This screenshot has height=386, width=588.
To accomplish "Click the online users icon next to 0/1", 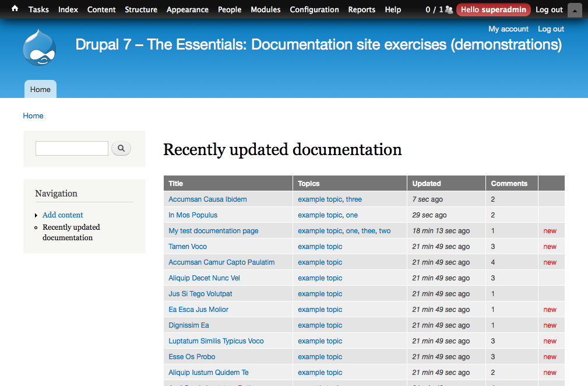I will pyautogui.click(x=449, y=9).
